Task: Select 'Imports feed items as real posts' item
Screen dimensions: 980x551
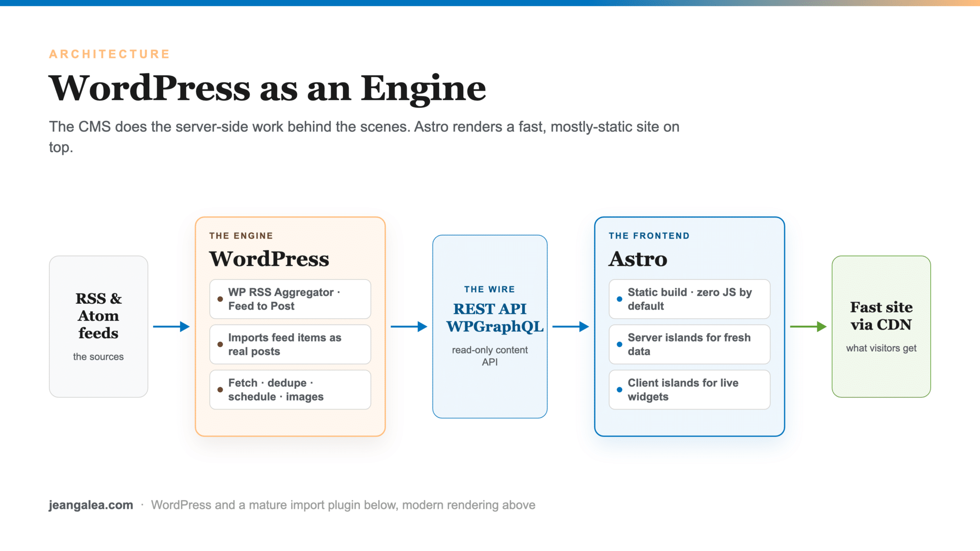Action: [290, 344]
